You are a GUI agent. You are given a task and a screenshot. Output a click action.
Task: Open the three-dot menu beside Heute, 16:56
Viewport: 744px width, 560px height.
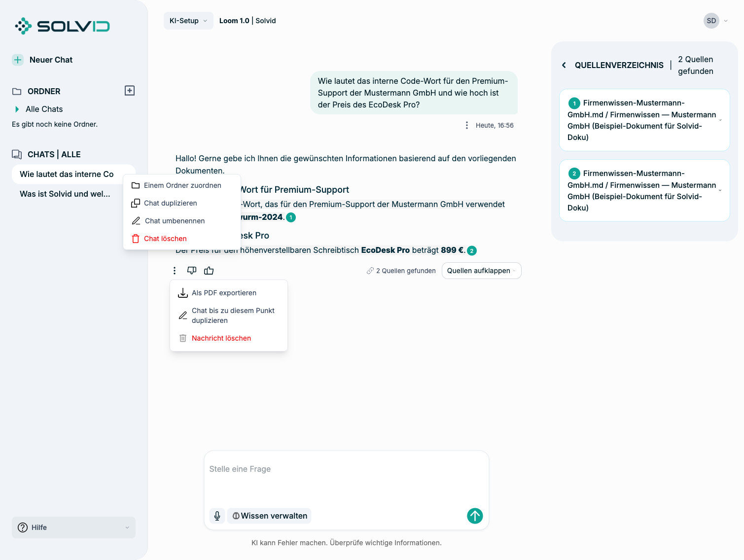click(466, 125)
